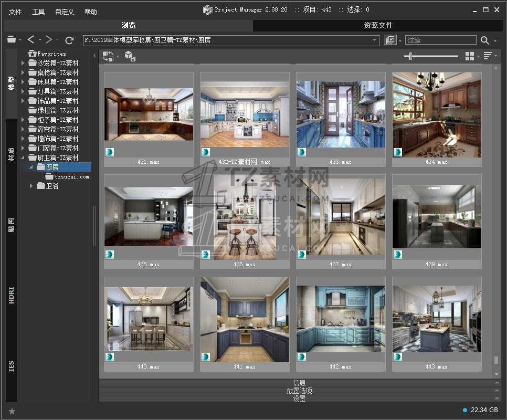Toggle the filter checklist button
Image resolution: width=507 pixels, height=420 pixels.
[390, 40]
